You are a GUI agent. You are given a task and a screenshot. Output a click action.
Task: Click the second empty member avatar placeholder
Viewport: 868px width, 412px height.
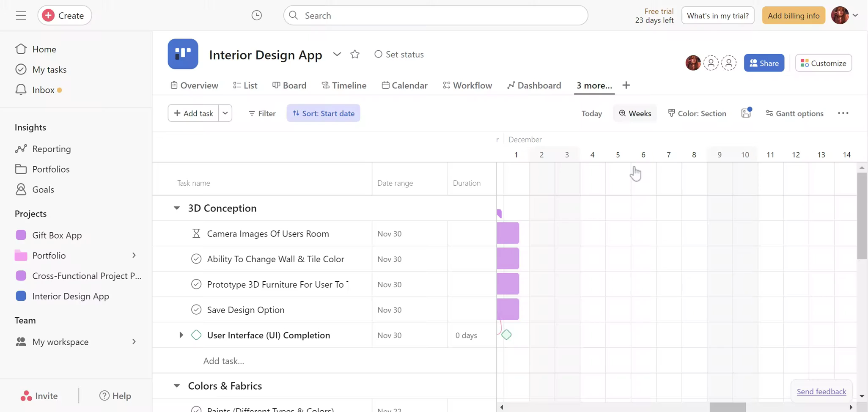pos(729,63)
